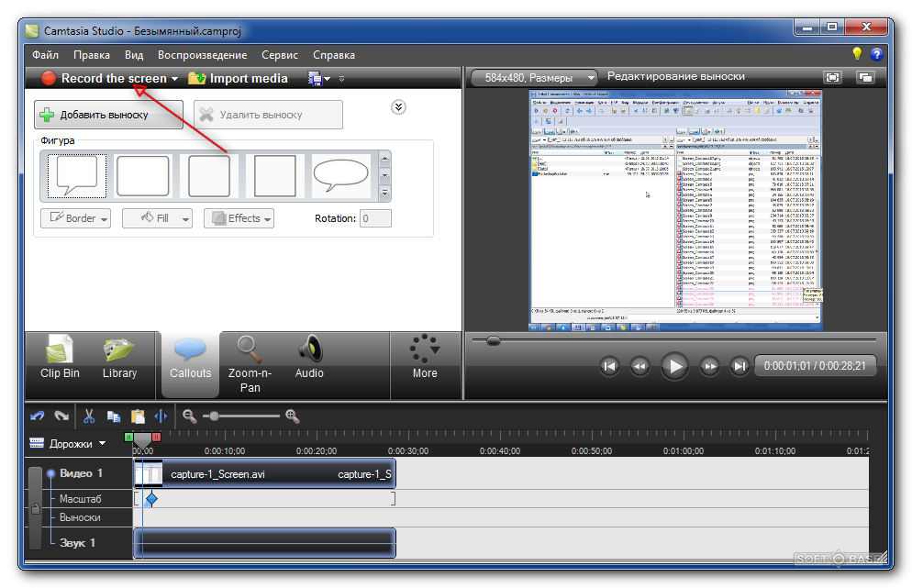This screenshot has width=912, height=588.
Task: Toggle the track lock icon
Action: click(x=36, y=509)
